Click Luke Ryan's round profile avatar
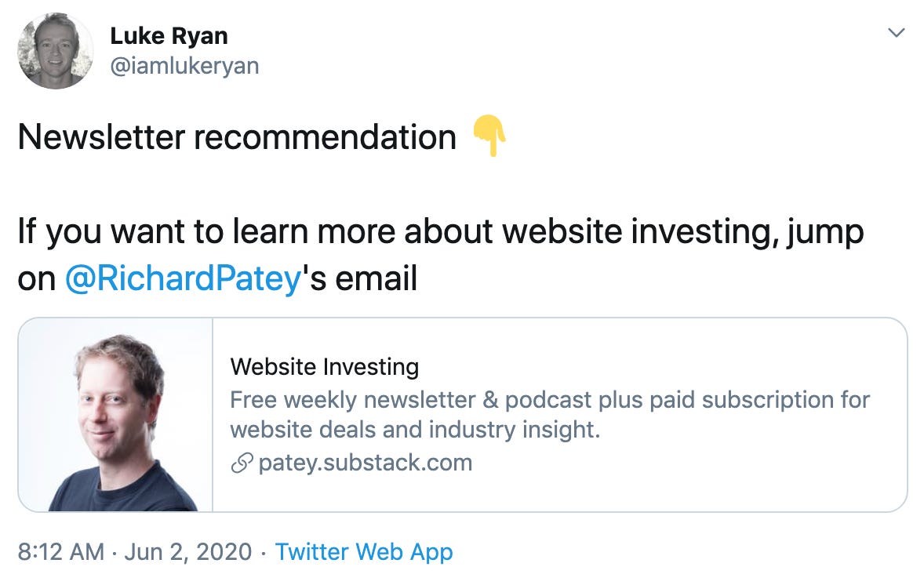Screen dimensions: 924x585 56,51
